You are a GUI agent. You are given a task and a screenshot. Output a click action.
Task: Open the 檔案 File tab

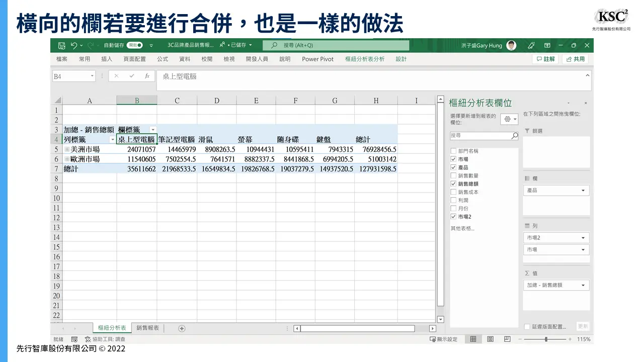pyautogui.click(x=62, y=59)
